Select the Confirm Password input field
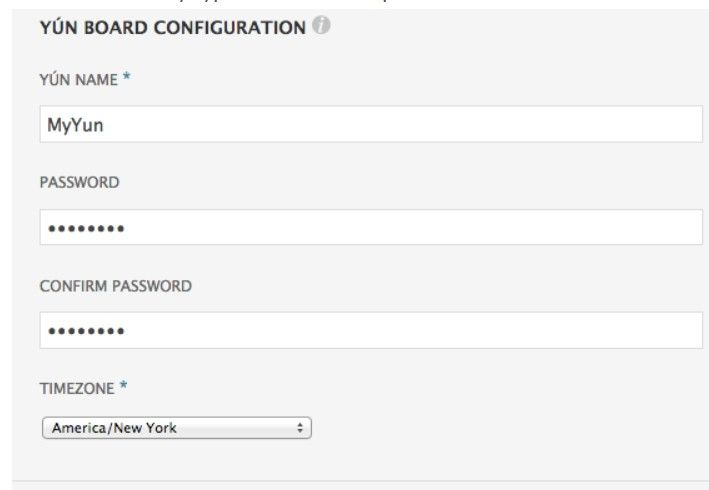The image size is (709, 490). tap(370, 330)
